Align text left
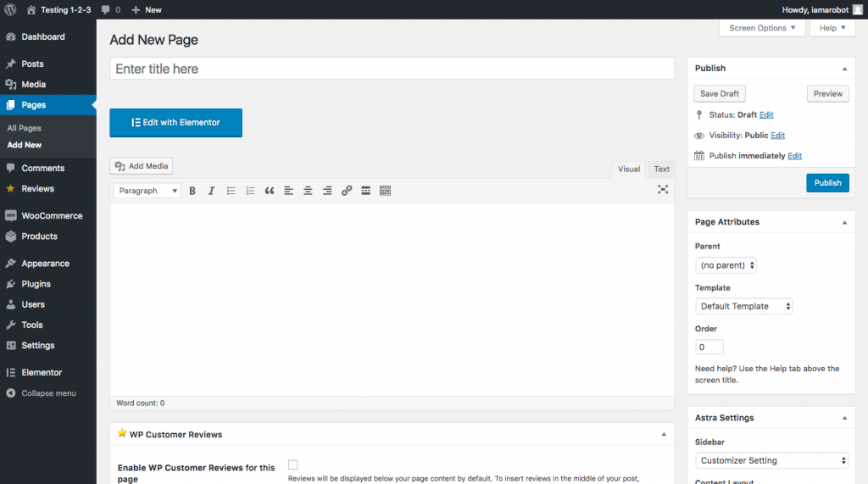 [288, 191]
